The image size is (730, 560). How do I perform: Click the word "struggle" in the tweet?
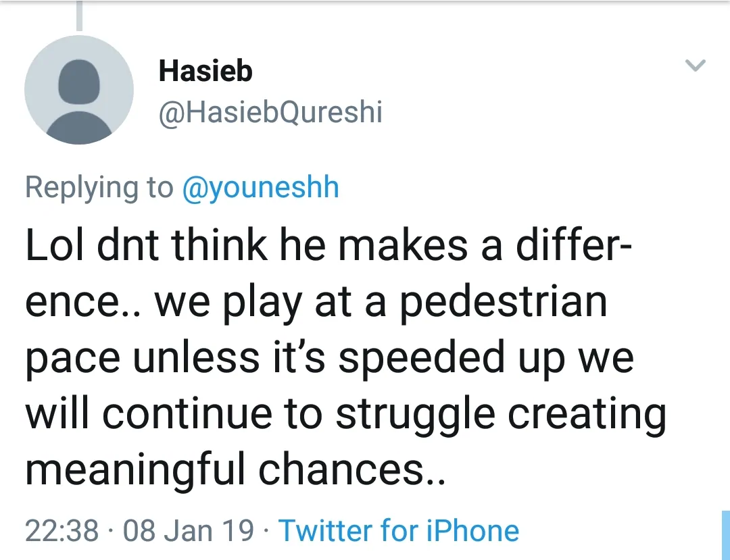pyautogui.click(x=416, y=414)
